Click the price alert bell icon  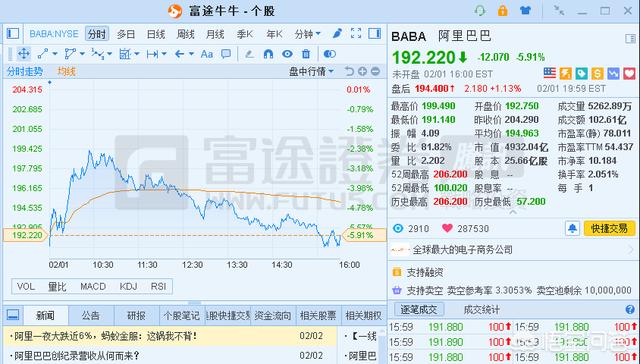pyautogui.click(x=572, y=228)
